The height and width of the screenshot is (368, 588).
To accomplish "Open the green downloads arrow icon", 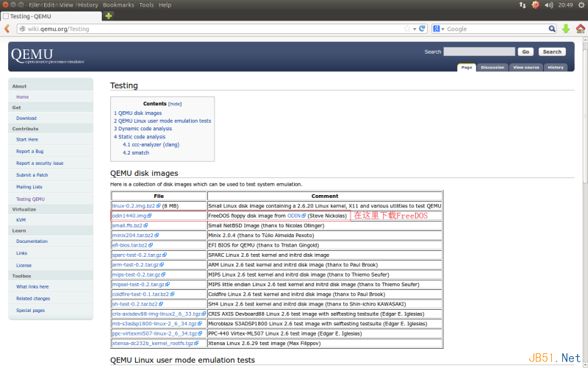I will coord(566,29).
